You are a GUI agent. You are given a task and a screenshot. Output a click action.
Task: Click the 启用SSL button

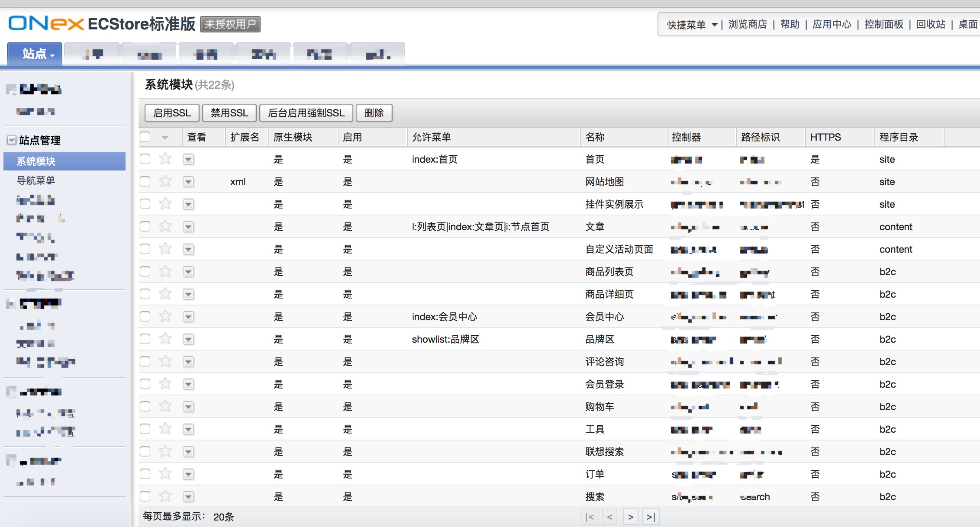pos(171,113)
